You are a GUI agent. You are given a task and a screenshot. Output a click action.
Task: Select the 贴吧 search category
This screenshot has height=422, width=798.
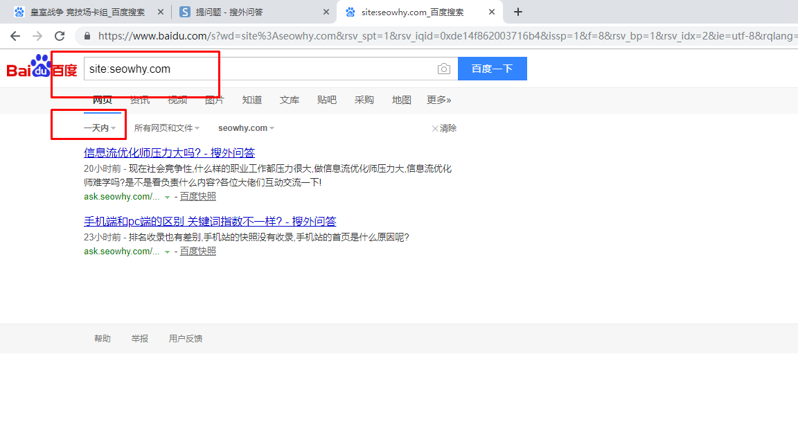(x=327, y=100)
